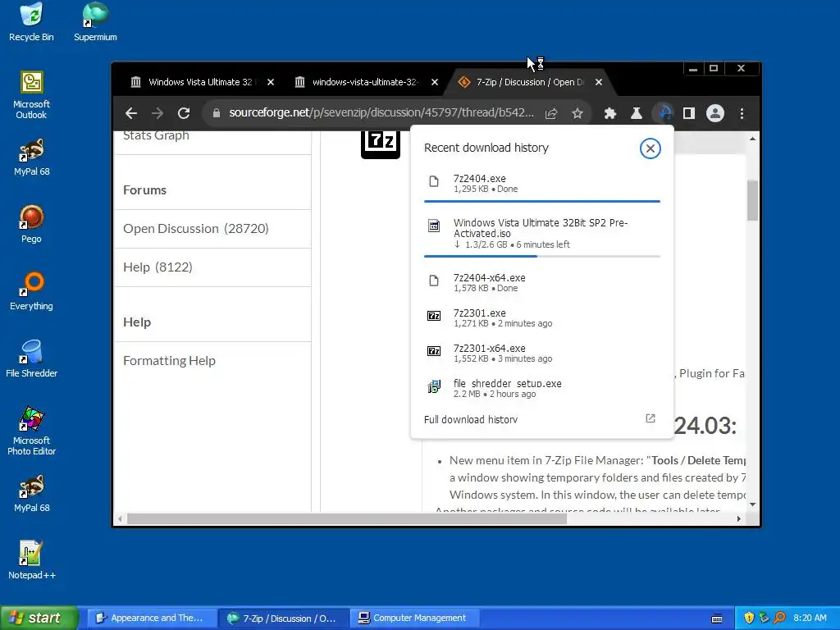Screen dimensions: 840x630
Task: Close the Windows Vista Ultimate 32 tab
Action: [x=271, y=82]
